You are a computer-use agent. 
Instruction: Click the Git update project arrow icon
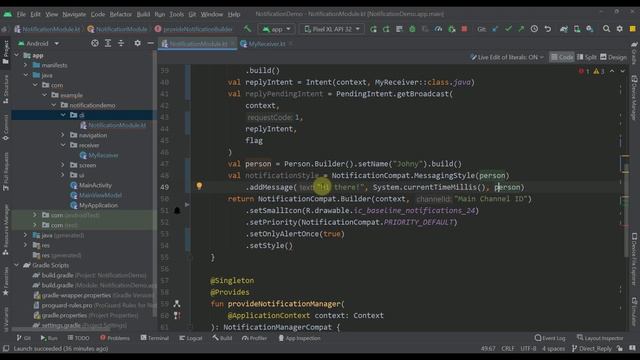495,29
